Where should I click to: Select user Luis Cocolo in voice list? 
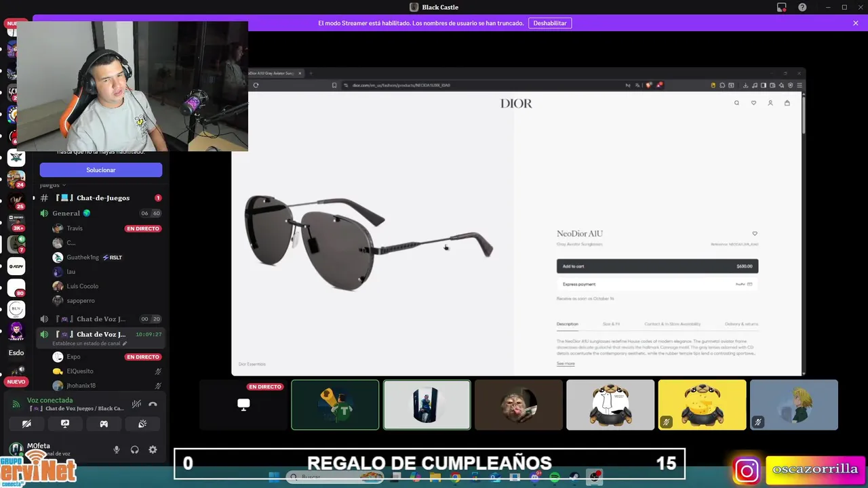[x=106, y=286]
